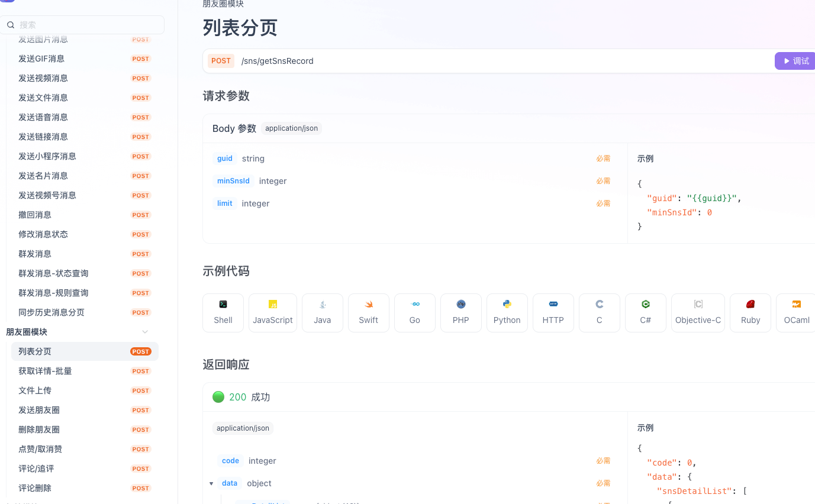Click inside the sidebar search field
Screen dimensions: 815x504
pyautogui.click(x=83, y=25)
